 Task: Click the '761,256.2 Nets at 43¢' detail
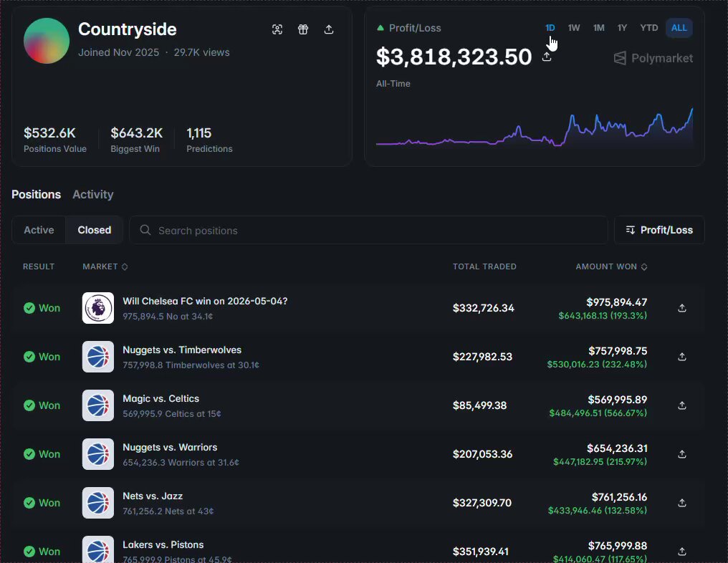[x=168, y=511]
